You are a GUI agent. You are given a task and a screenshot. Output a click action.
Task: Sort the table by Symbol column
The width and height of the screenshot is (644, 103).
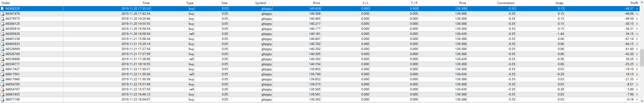pyautogui.click(x=261, y=3)
